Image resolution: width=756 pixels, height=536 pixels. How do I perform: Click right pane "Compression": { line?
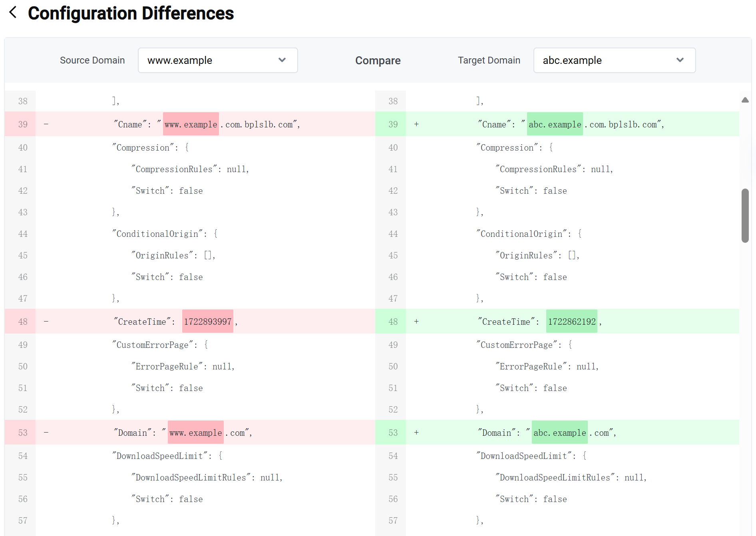pyautogui.click(x=515, y=147)
